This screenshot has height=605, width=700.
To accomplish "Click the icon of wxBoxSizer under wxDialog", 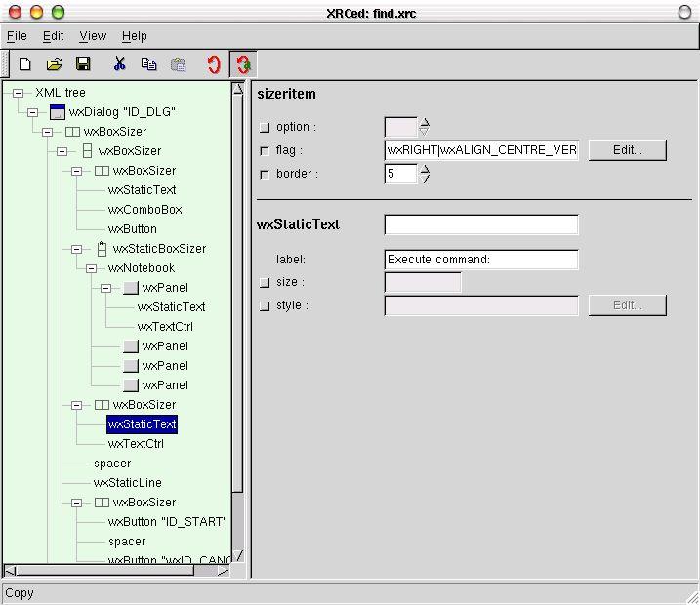I will 72,132.
